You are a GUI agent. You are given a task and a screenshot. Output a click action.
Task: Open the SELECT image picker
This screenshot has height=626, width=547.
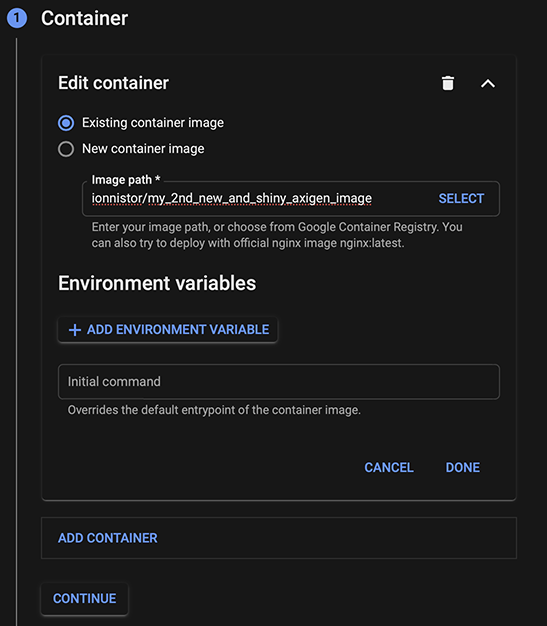pos(461,198)
